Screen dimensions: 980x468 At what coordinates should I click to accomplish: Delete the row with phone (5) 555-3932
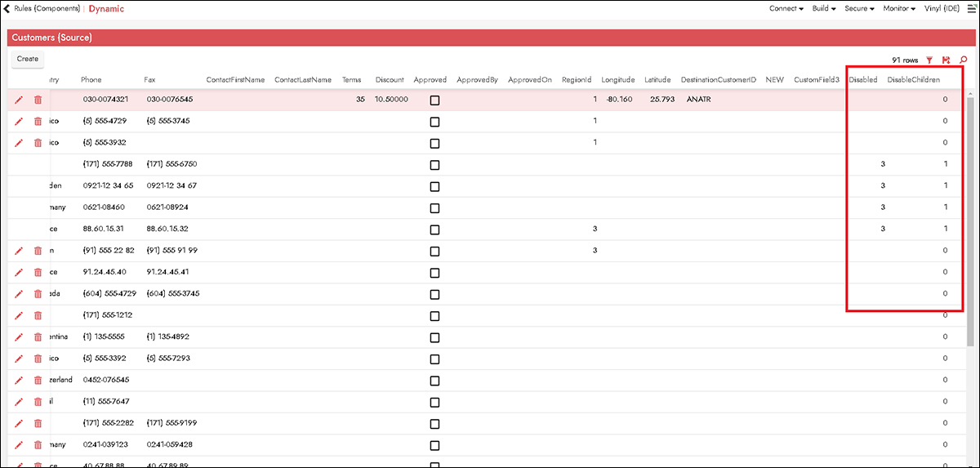click(x=38, y=143)
